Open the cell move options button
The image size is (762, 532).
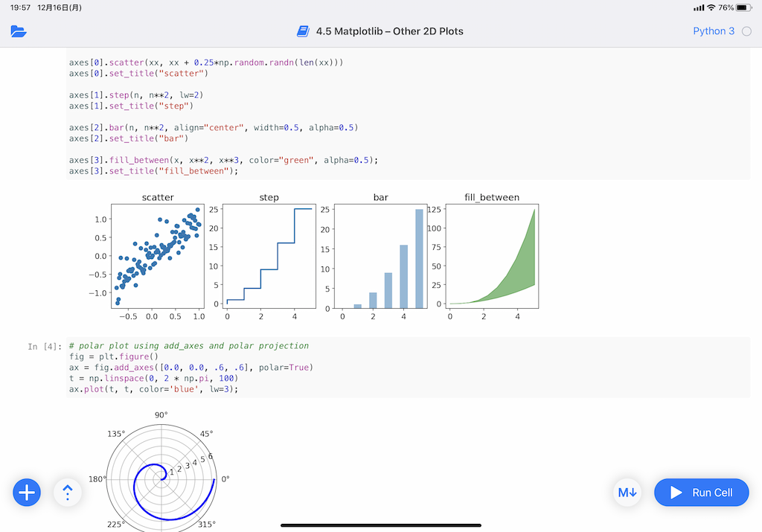(x=68, y=492)
